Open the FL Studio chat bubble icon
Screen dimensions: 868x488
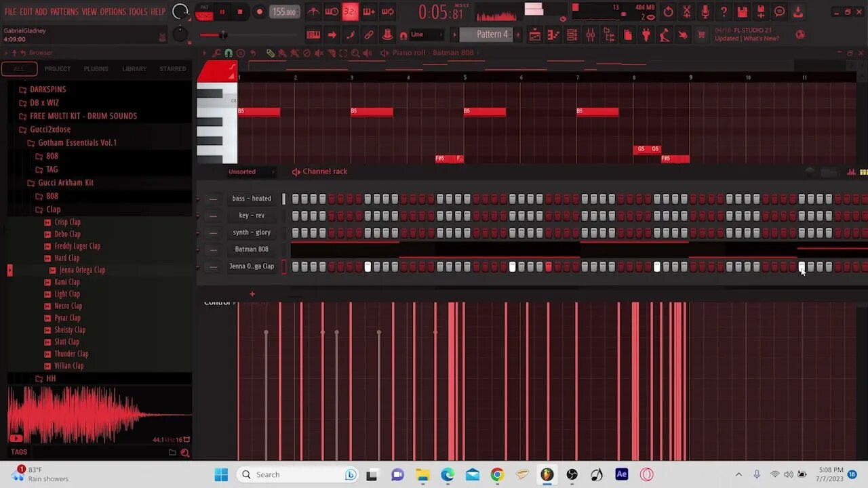click(x=780, y=12)
